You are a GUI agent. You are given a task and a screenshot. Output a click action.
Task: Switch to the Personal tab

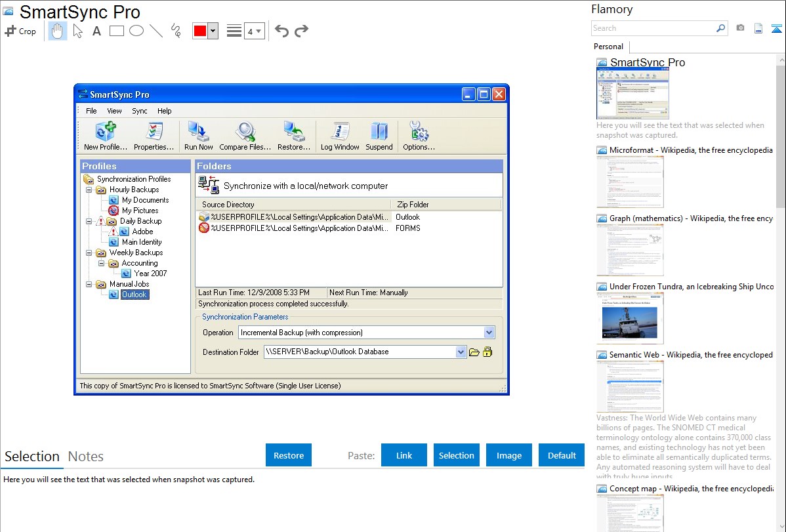click(x=608, y=47)
